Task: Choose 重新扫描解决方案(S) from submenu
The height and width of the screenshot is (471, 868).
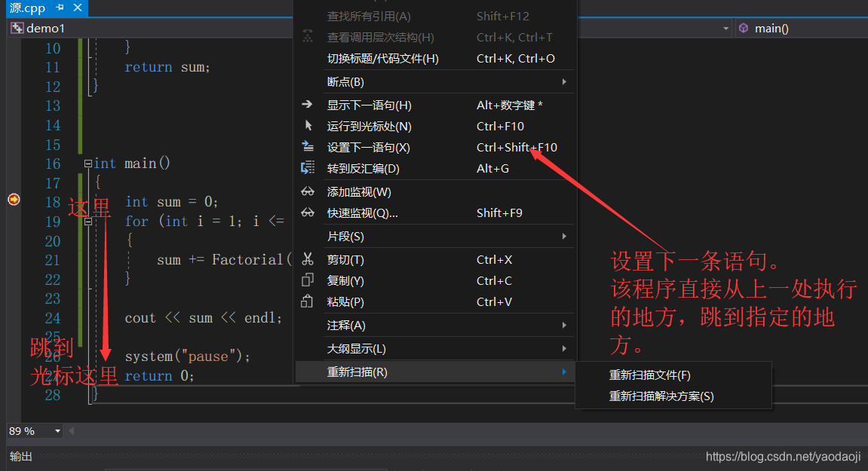Action: point(673,396)
